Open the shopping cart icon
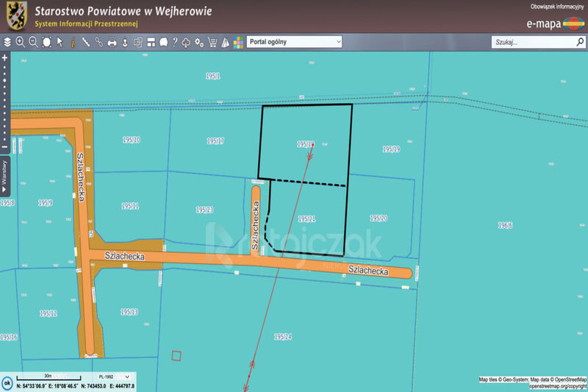This screenshot has height=392, width=588. pos(212,42)
